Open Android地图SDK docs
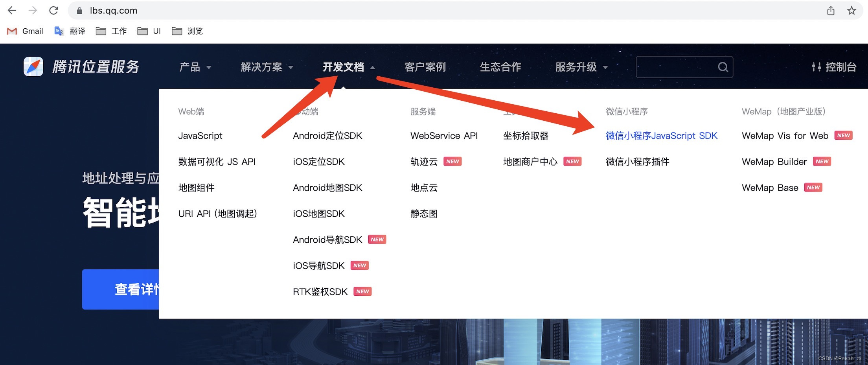Viewport: 868px width, 365px height. click(x=327, y=188)
